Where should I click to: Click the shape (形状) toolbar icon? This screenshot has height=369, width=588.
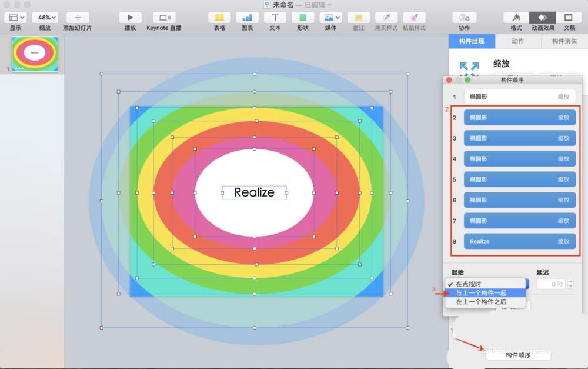tap(303, 18)
